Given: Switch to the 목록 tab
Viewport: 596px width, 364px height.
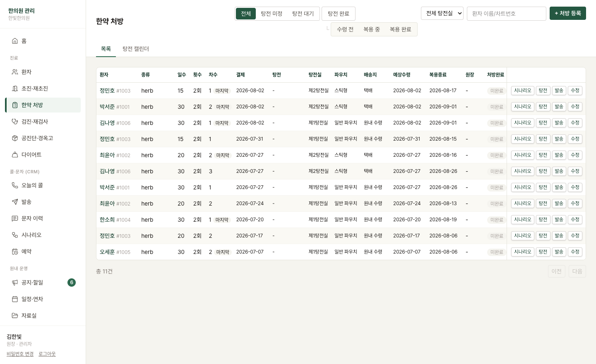Looking at the screenshot, I should 106,49.
